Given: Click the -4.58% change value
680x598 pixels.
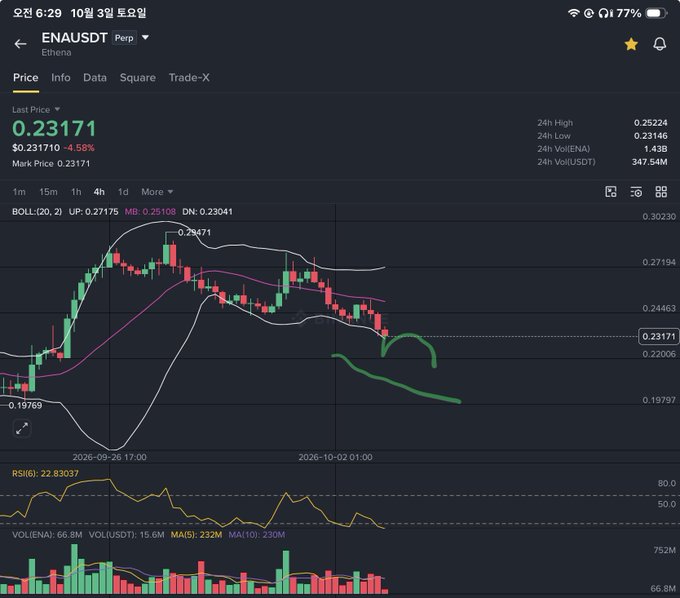Looking at the screenshot, I should coord(79,148).
